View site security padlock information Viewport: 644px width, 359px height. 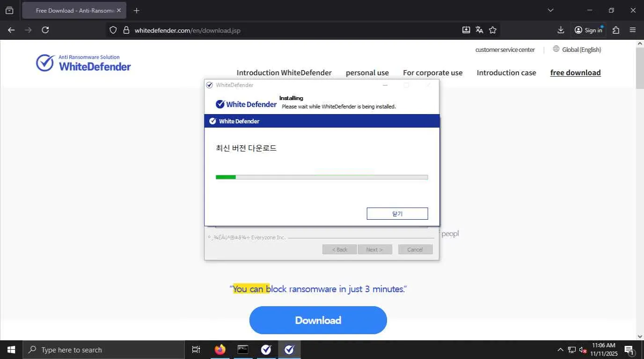point(126,30)
